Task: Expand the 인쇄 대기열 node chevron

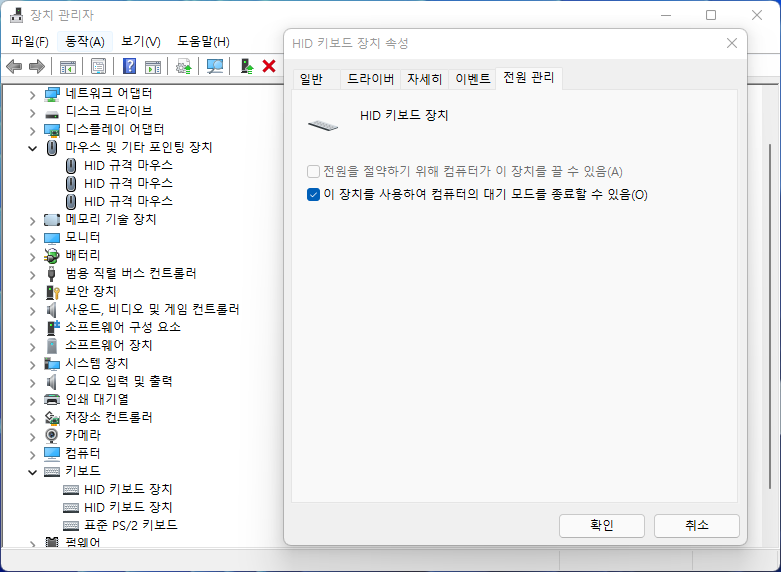Action: coord(32,401)
